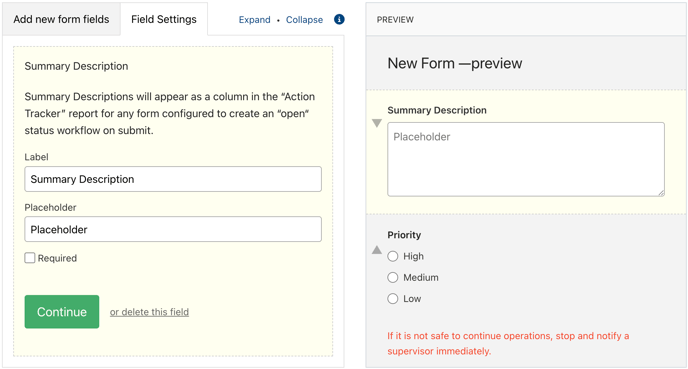
Task: Click the Collapse link
Action: 304,20
